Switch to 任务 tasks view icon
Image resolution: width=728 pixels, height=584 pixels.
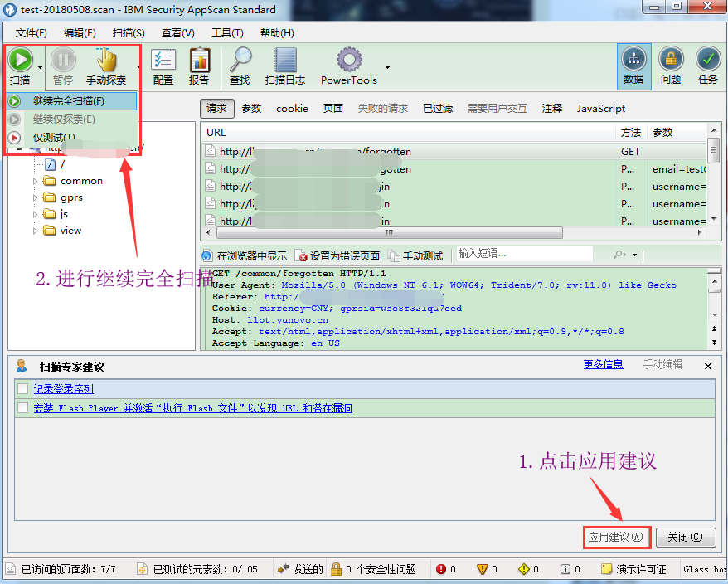[708, 59]
